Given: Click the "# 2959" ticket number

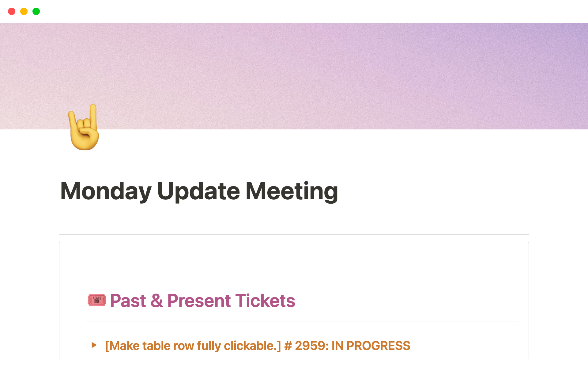Looking at the screenshot, I should click(x=305, y=346).
